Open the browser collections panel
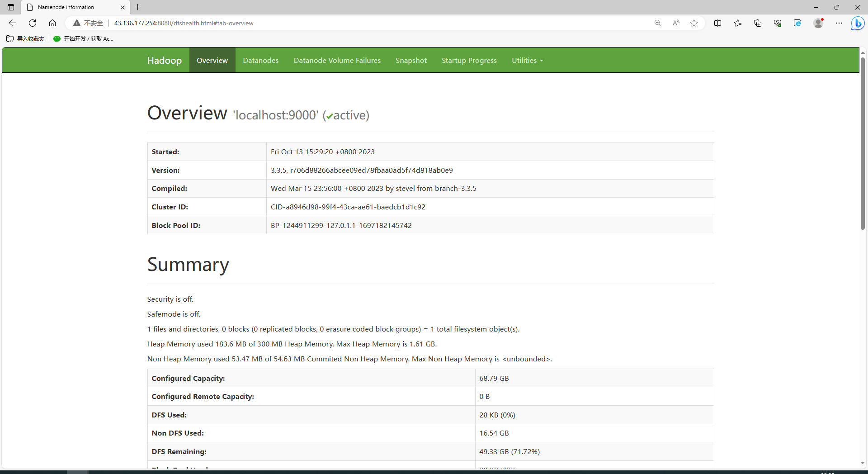This screenshot has width=868, height=474. coord(758,23)
